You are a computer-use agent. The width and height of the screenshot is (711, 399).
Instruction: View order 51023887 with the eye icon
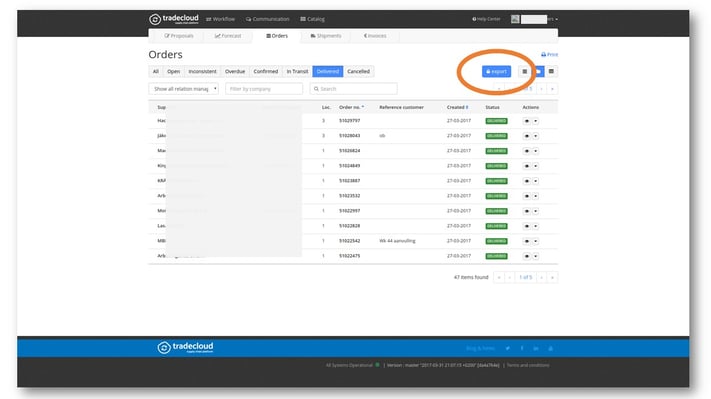[x=526, y=181]
